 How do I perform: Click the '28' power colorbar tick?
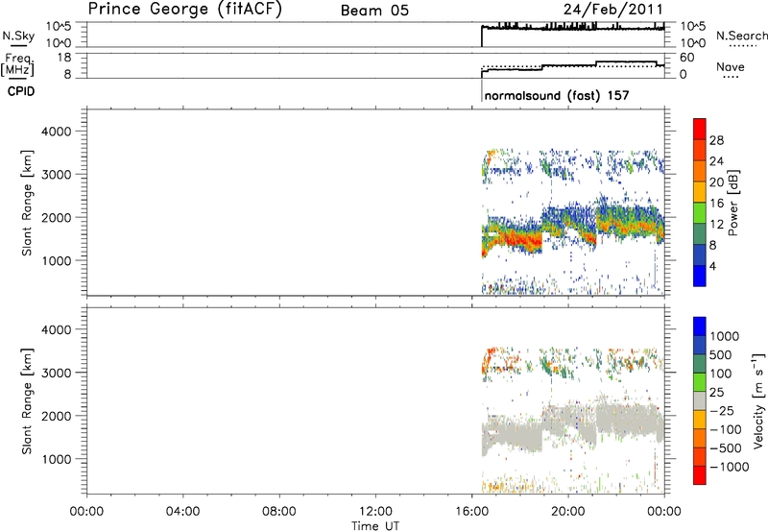pyautogui.click(x=716, y=140)
